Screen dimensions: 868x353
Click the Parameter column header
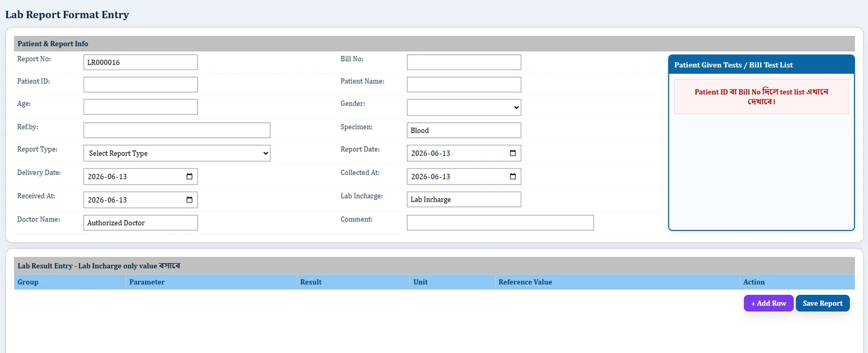click(x=211, y=282)
